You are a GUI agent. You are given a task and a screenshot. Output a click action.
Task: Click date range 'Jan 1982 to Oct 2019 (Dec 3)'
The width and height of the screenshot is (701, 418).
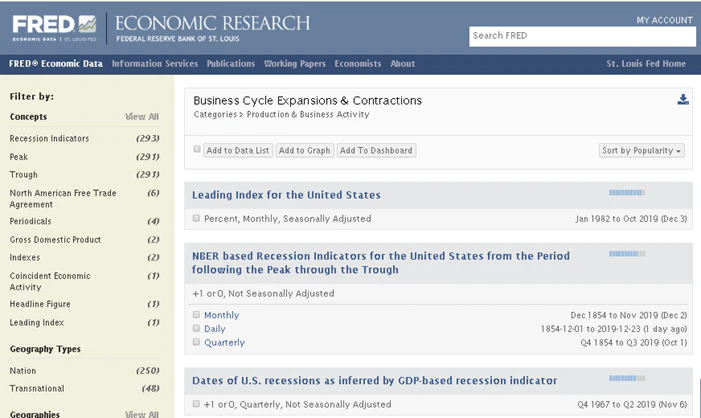(x=631, y=219)
